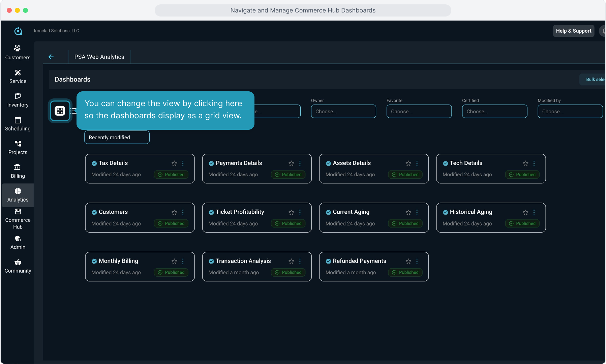606x364 pixels.
Task: Open Commerce Hub from sidebar
Action: tap(18, 218)
